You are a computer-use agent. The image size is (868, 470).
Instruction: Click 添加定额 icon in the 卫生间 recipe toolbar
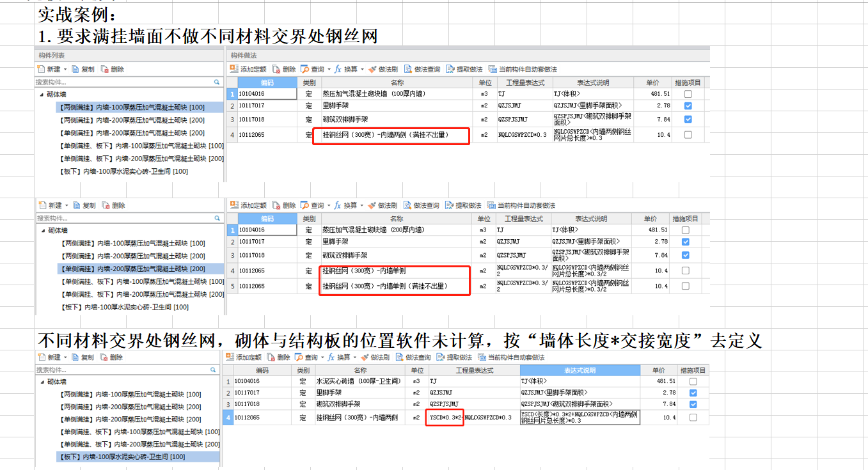pos(229,357)
